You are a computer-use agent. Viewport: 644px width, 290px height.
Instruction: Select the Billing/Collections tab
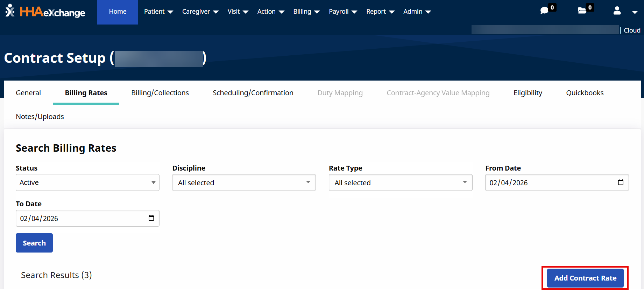160,93
